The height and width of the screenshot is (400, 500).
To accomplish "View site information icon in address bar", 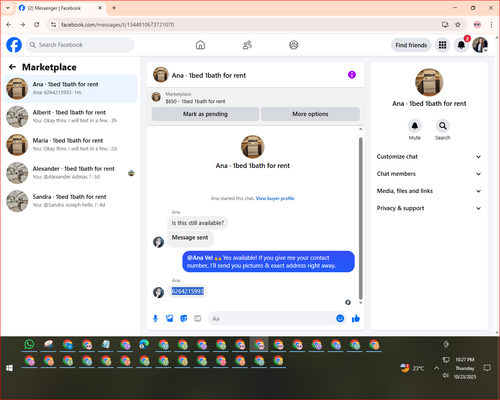I will point(53,25).
